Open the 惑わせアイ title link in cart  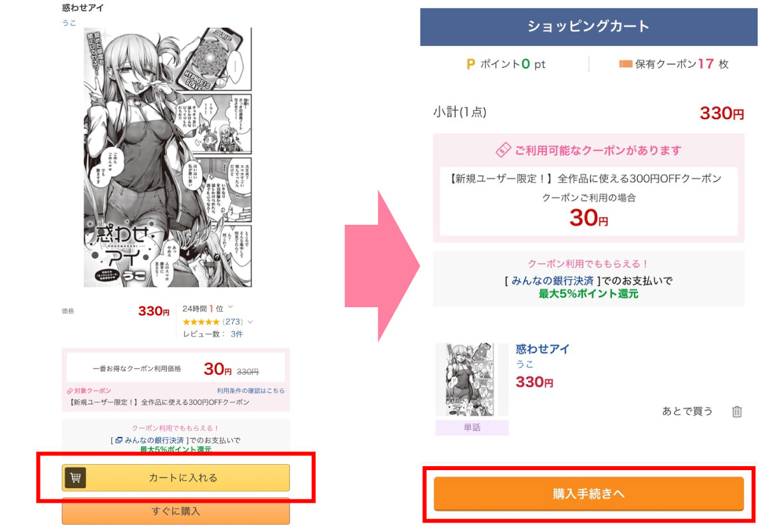pos(543,348)
